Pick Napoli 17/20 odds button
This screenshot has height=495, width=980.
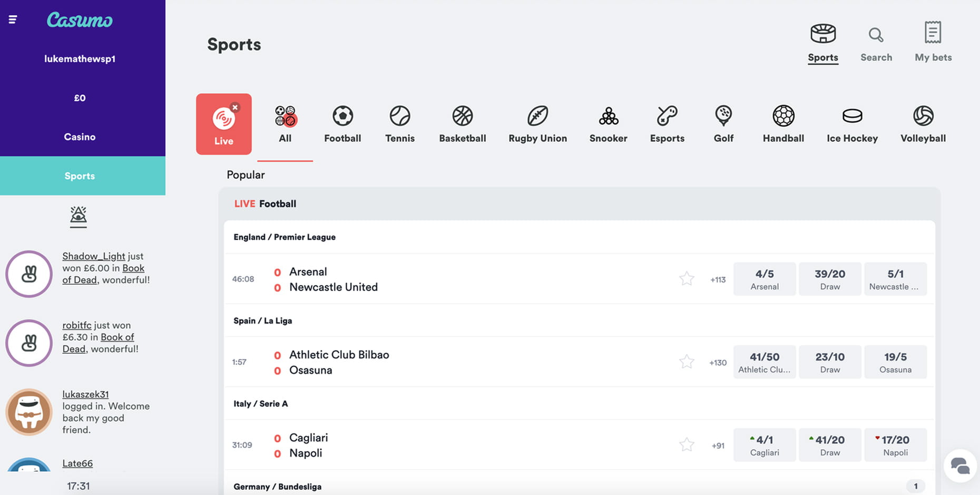pos(895,445)
